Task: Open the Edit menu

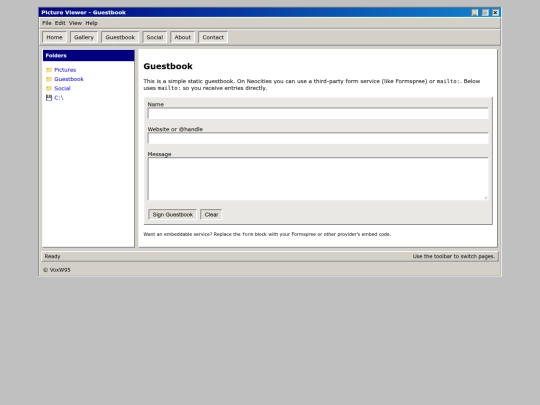Action: click(60, 23)
